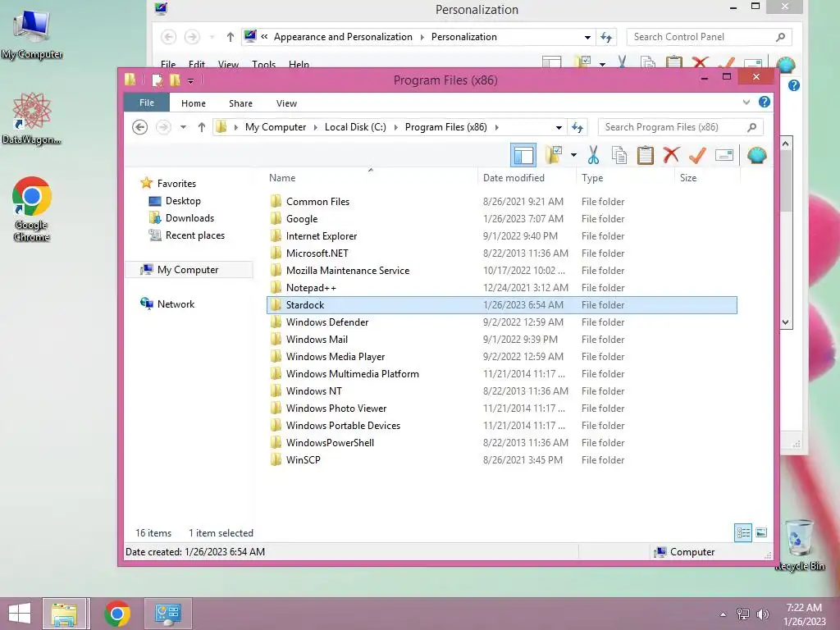
Task: Select the Google folder
Action: click(502, 218)
